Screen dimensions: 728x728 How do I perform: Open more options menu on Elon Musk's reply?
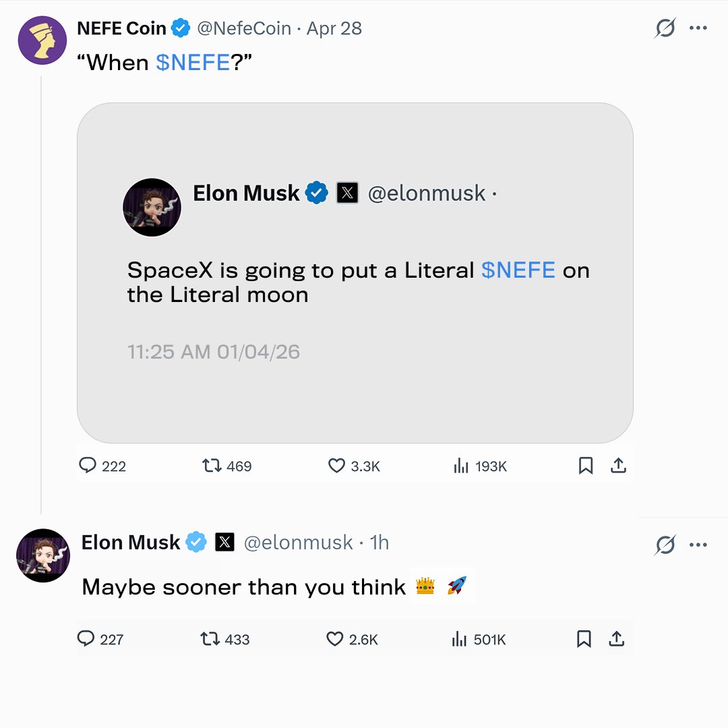pos(698,545)
